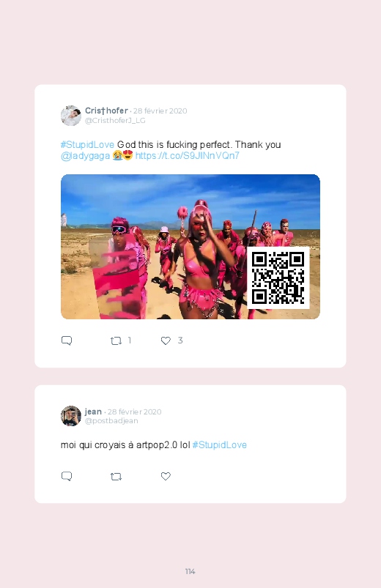The width and height of the screenshot is (381, 588).
Task: Click the QR code on the video image
Action: pos(278,278)
